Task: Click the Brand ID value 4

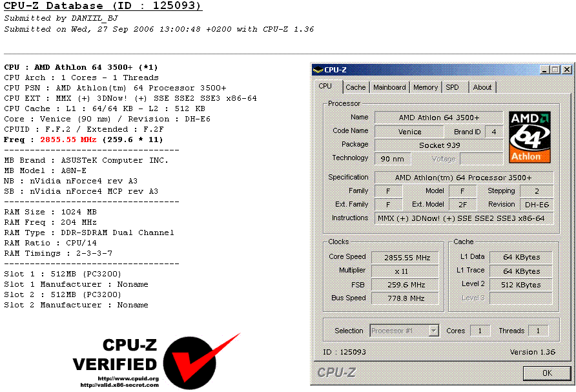Action: [x=494, y=132]
